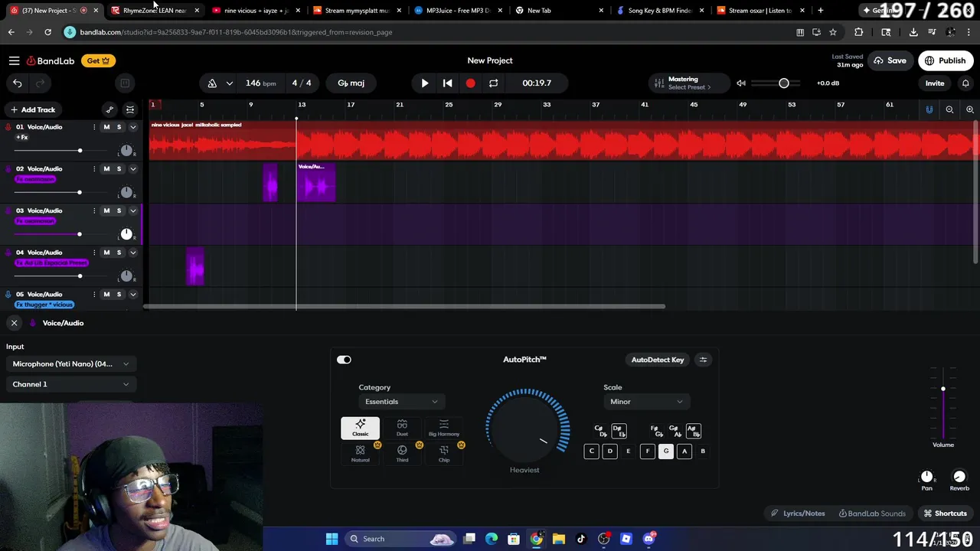This screenshot has width=980, height=551.
Task: Zoom out the timeline
Action: pyautogui.click(x=949, y=109)
